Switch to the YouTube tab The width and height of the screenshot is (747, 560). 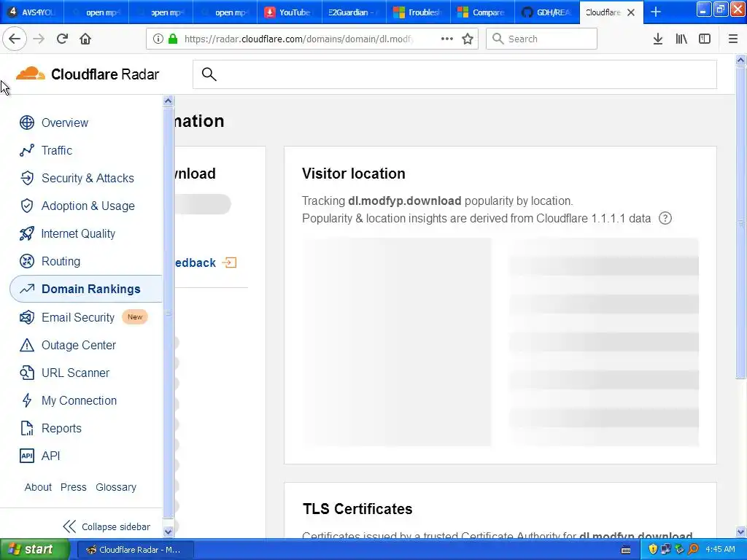289,12
